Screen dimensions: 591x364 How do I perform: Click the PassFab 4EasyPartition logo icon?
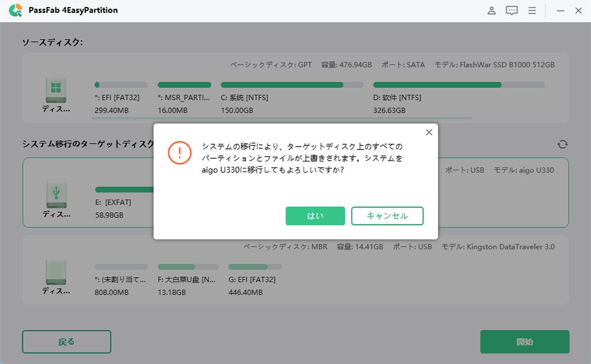pos(15,10)
